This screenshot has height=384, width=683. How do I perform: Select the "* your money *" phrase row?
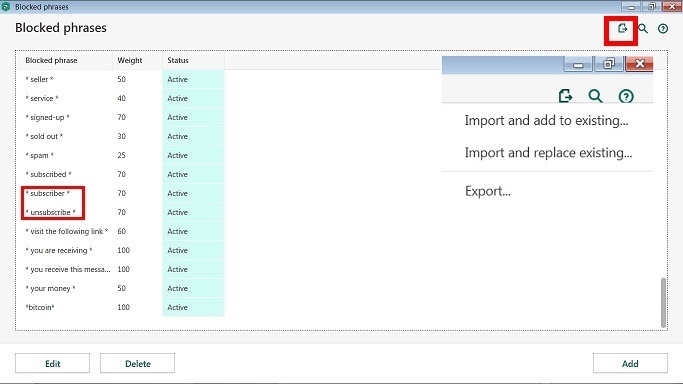[121, 288]
